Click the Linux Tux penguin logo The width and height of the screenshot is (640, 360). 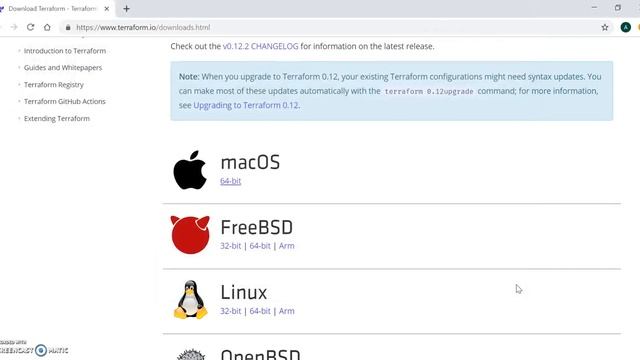click(190, 299)
